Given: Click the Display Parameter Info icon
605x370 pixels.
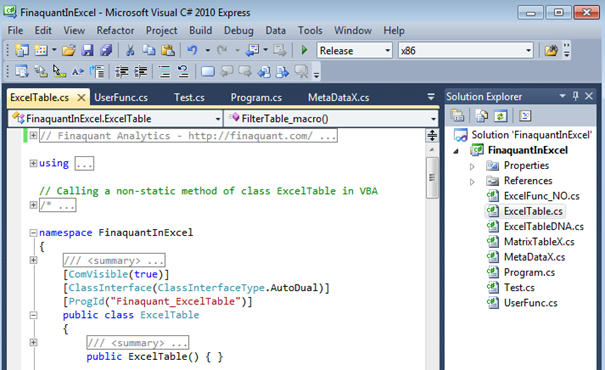Looking at the screenshot, I should point(41,71).
